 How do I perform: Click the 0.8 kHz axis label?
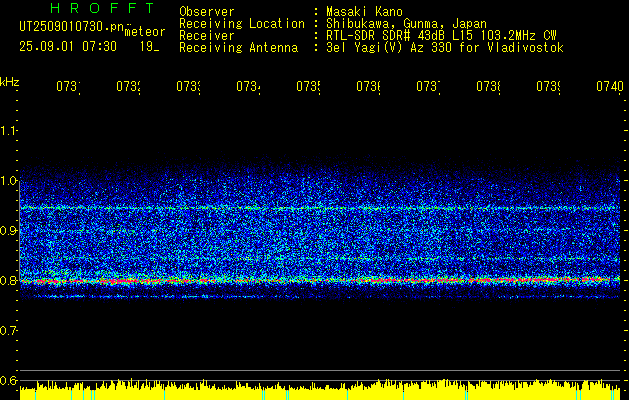8,280
